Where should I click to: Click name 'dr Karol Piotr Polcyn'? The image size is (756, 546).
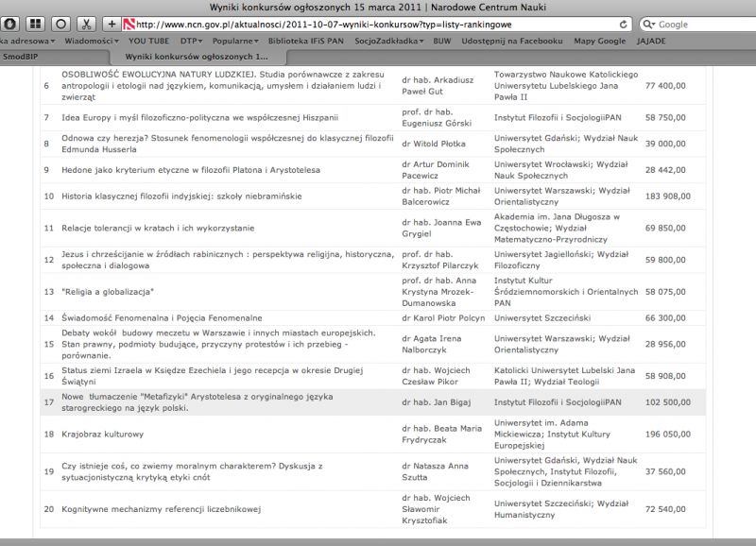[x=443, y=318]
